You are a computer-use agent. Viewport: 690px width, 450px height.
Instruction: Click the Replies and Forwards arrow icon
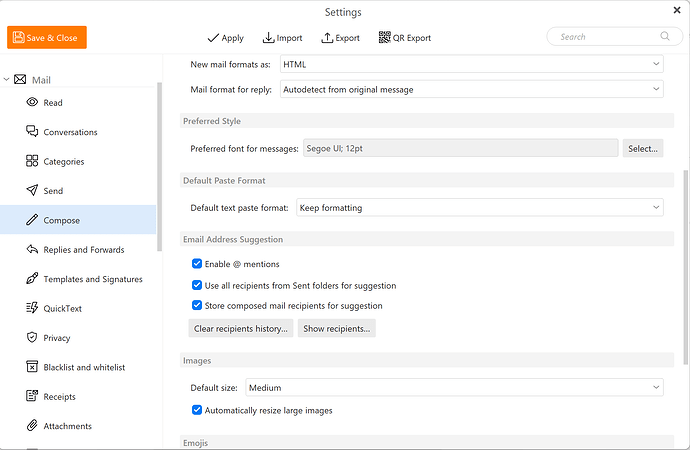pos(32,249)
